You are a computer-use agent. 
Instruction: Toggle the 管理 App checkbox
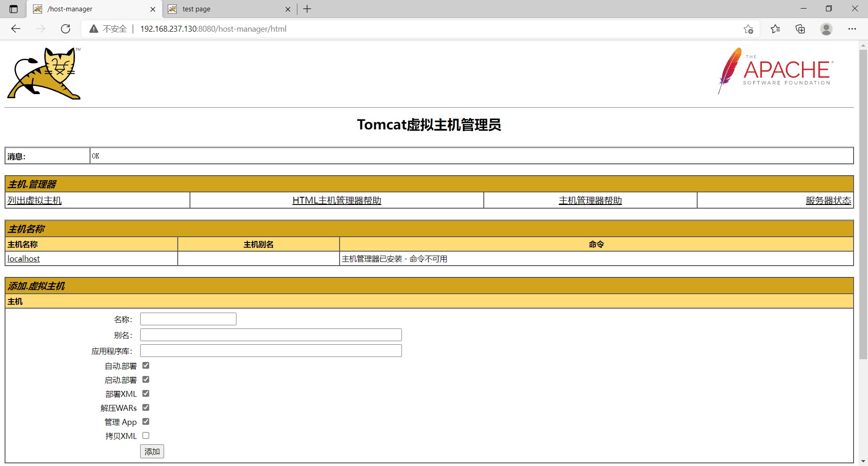coord(146,422)
